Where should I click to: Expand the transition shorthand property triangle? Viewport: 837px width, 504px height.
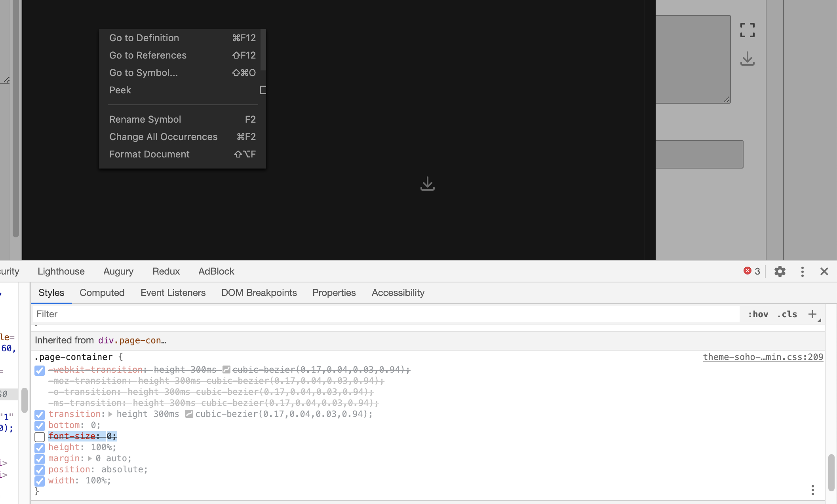110,414
